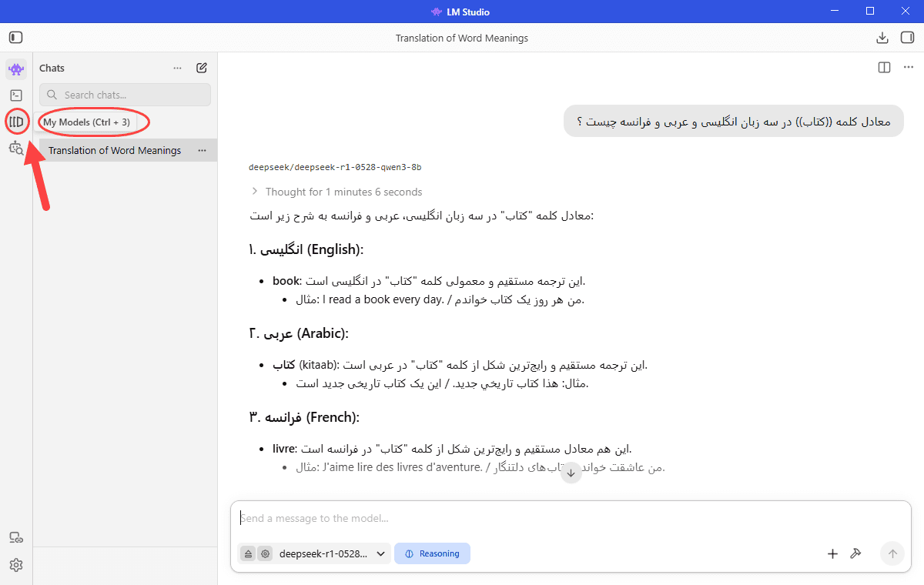924x585 pixels.
Task: Toggle the right settings sidebar panel
Action: click(907, 38)
